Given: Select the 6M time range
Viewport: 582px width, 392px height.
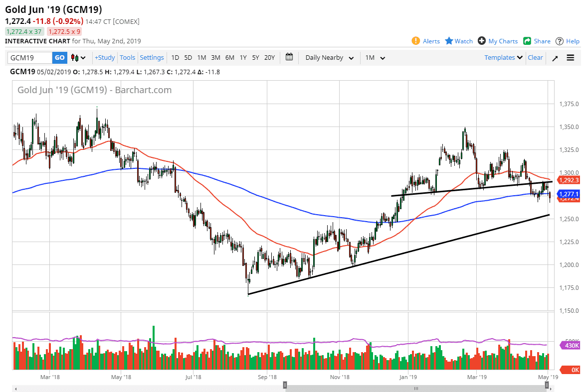Looking at the screenshot, I should (230, 57).
